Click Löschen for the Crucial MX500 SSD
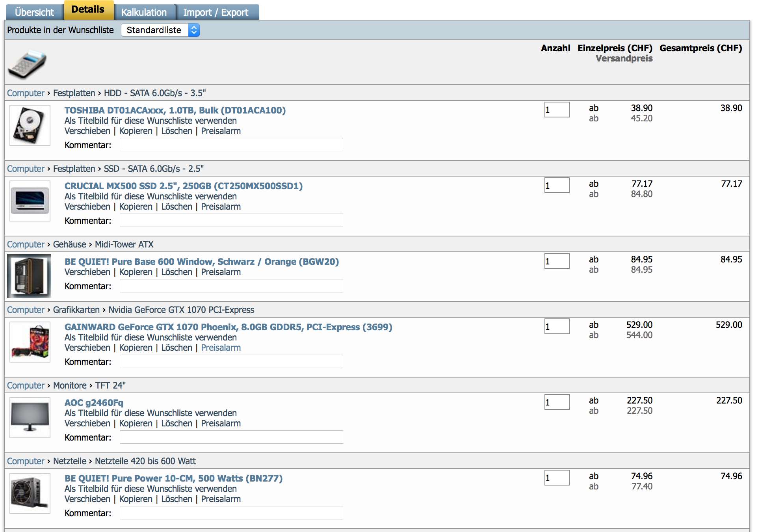The width and height of the screenshot is (758, 532). coord(176,206)
